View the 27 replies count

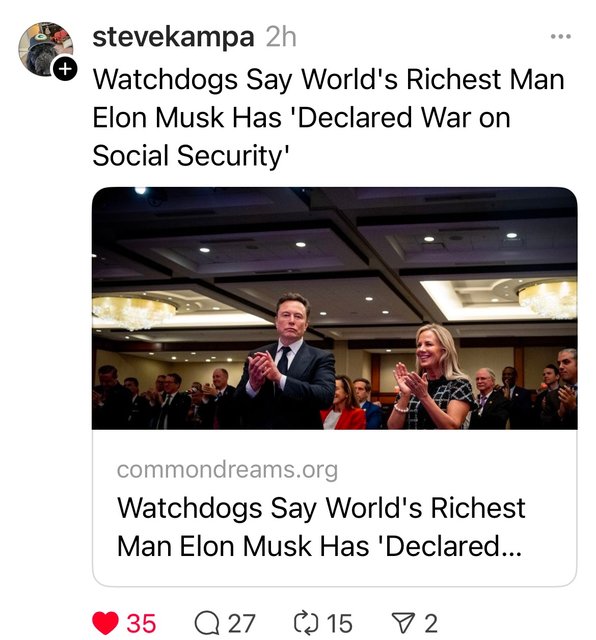pyautogui.click(x=241, y=623)
